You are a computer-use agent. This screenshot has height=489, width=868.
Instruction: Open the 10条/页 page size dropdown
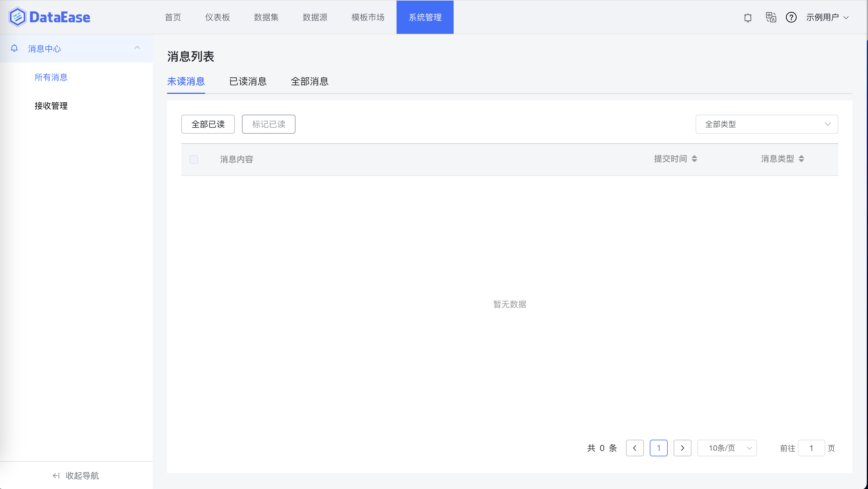pos(727,448)
